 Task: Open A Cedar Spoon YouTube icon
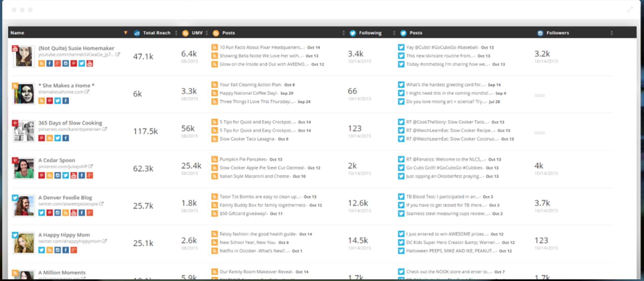(x=74, y=175)
